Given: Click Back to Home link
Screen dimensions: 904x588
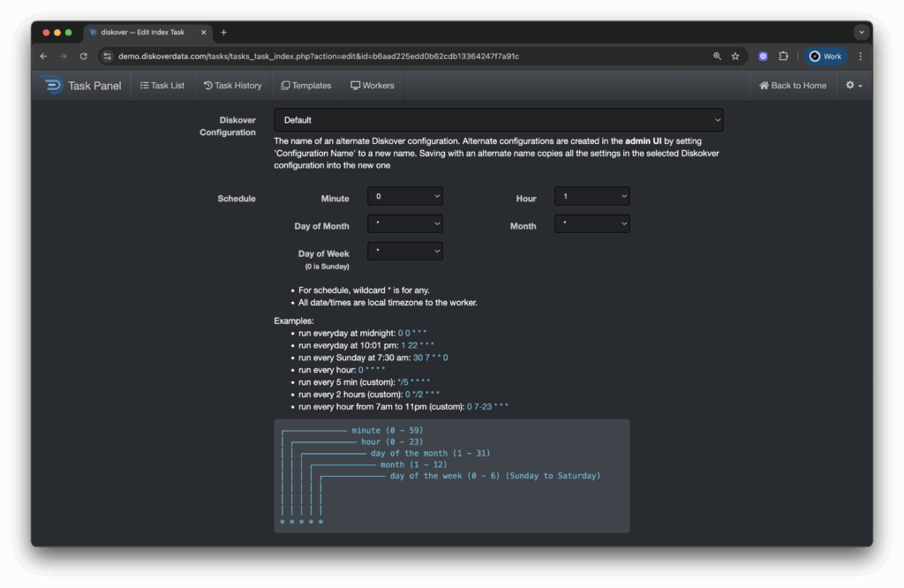Looking at the screenshot, I should [x=793, y=86].
